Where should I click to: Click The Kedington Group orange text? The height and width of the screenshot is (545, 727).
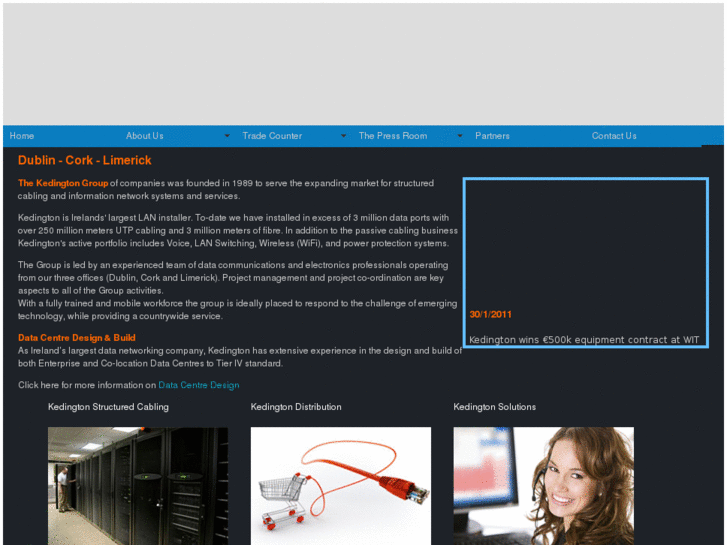click(63, 183)
